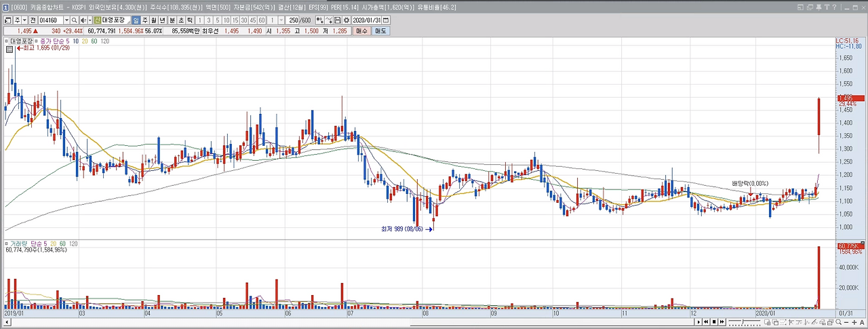The image size is (868, 329).
Task: Click the LC:51.16 readout box
Action: pyautogui.click(x=848, y=41)
